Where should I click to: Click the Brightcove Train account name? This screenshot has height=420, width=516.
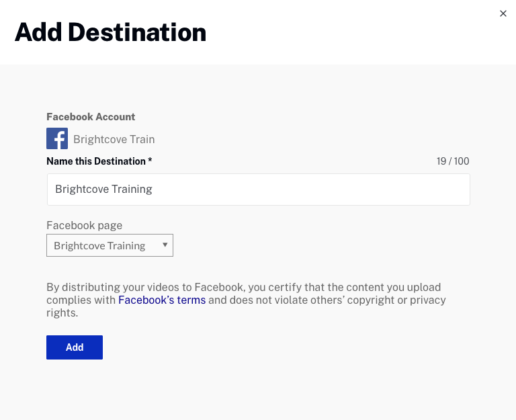(114, 140)
